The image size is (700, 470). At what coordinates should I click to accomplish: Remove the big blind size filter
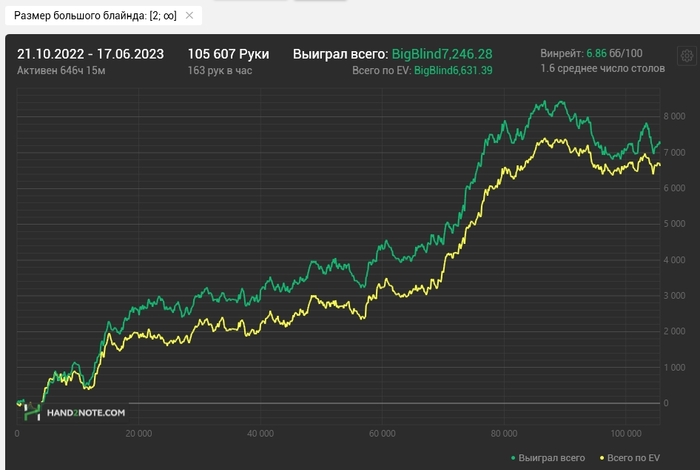pyautogui.click(x=189, y=16)
